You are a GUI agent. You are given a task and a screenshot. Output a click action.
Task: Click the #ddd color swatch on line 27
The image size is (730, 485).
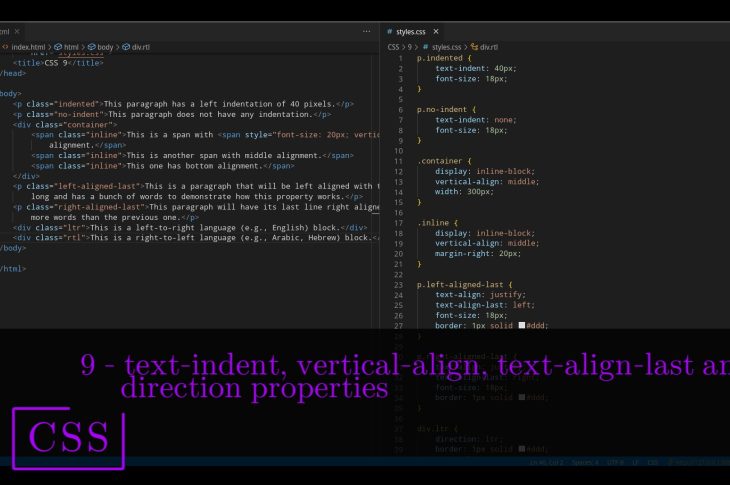pyautogui.click(x=521, y=325)
